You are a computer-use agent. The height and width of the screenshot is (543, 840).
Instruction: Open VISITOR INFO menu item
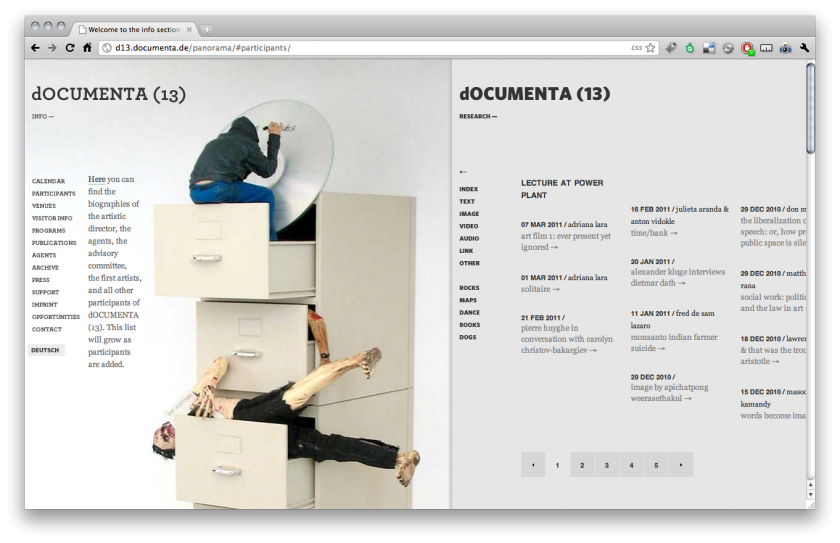[52, 218]
